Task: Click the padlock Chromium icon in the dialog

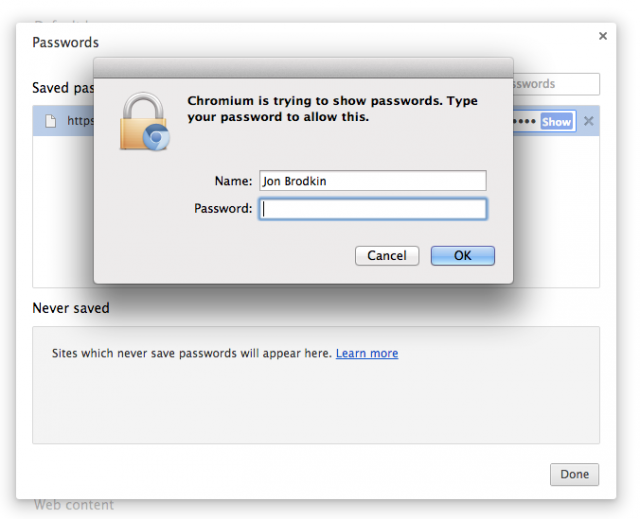Action: click(x=144, y=122)
